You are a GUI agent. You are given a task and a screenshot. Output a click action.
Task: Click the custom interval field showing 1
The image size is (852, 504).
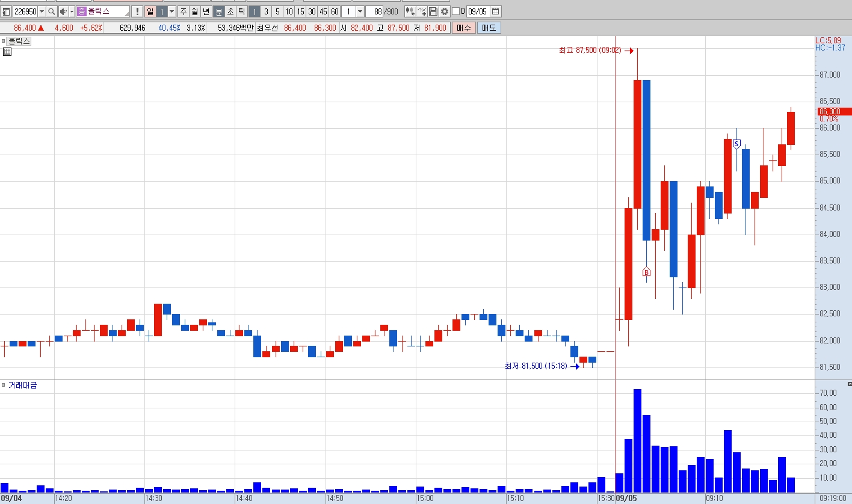tap(348, 11)
